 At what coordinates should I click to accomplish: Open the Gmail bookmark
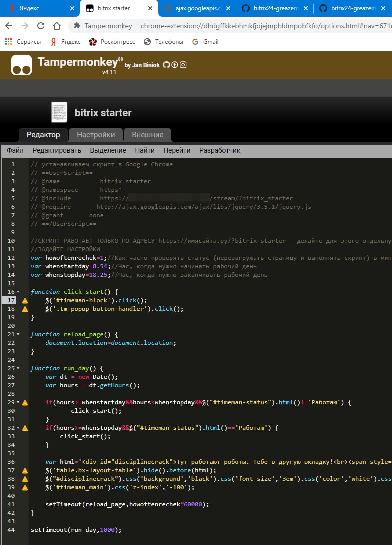(x=205, y=41)
